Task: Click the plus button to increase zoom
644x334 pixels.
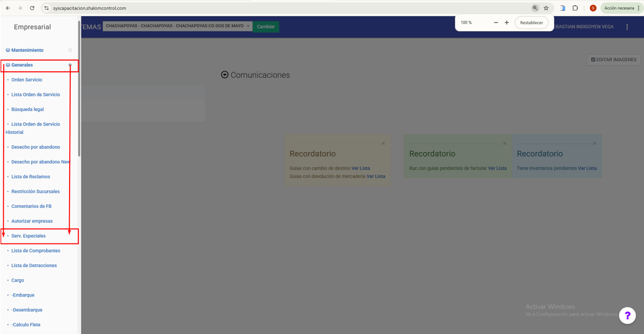Action: tap(506, 23)
